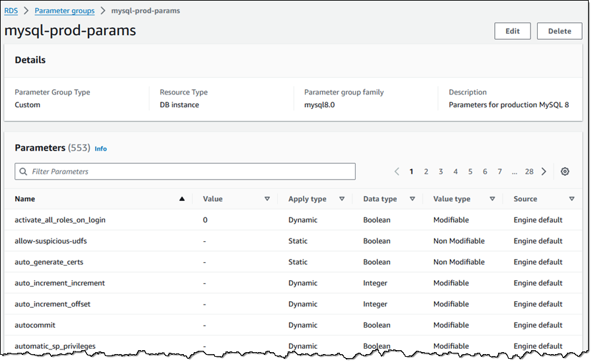Click the Value column sort arrow
Screen dimensions: 592x364
coord(267,199)
